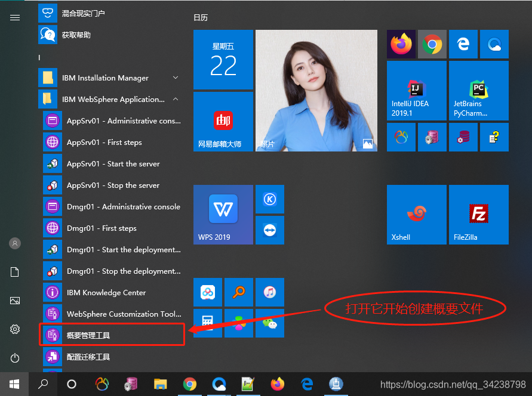532x396 pixels.
Task: Open 概要管理工具 profile management tool
Action: [113, 335]
